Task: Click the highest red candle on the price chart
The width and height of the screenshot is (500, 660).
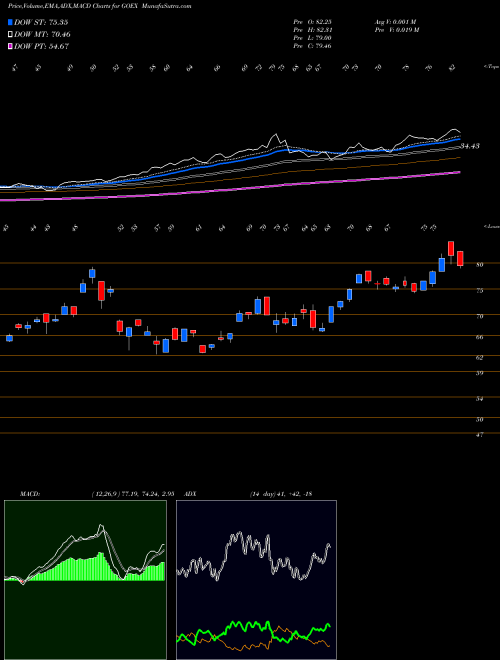Action: 451,248
